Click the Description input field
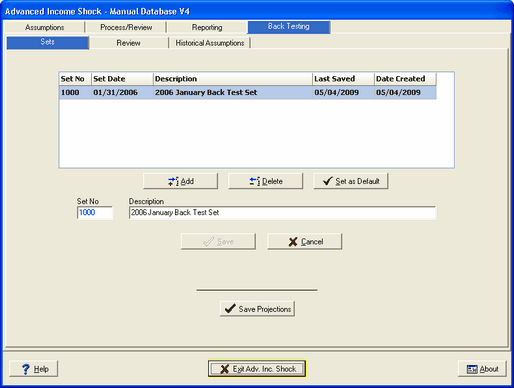This screenshot has height=388, width=514. (282, 213)
